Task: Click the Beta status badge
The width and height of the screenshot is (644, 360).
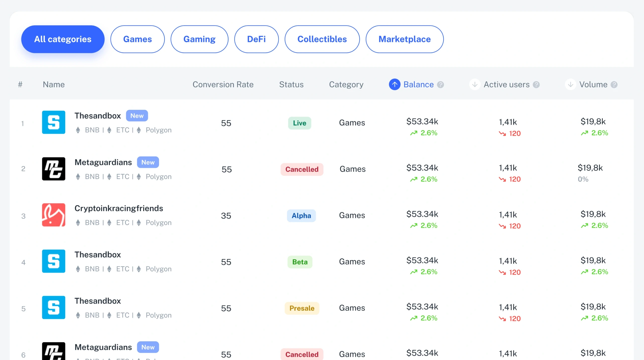Action: (300, 262)
